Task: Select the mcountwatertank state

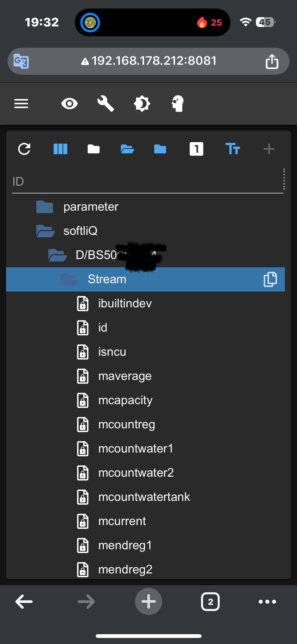Action: pos(144,497)
